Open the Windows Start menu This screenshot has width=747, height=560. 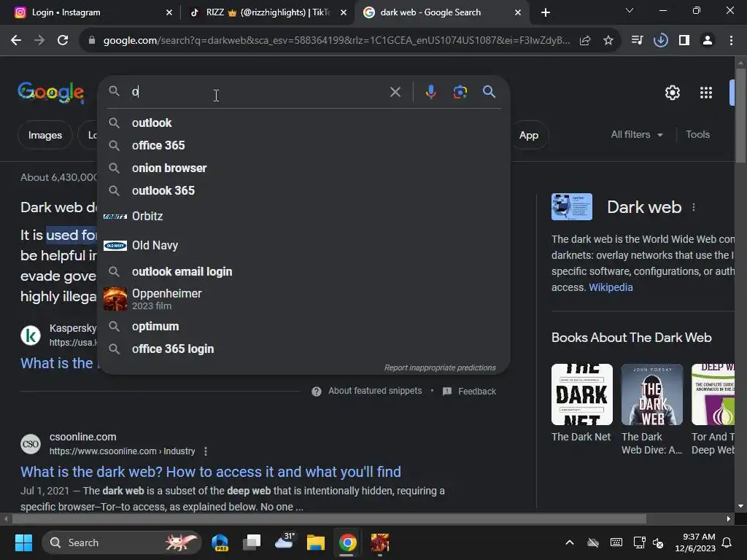point(23,542)
